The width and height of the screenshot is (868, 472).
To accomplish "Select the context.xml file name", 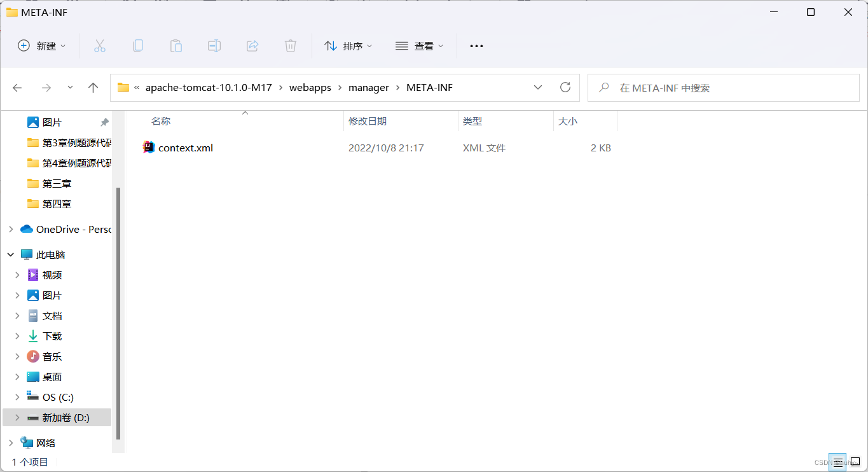I will (x=186, y=148).
